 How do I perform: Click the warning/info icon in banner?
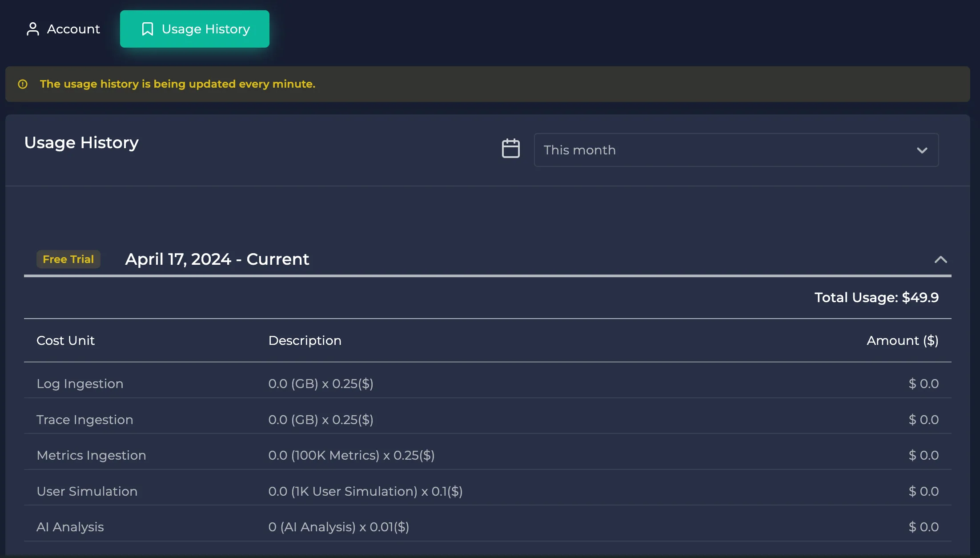pyautogui.click(x=21, y=84)
